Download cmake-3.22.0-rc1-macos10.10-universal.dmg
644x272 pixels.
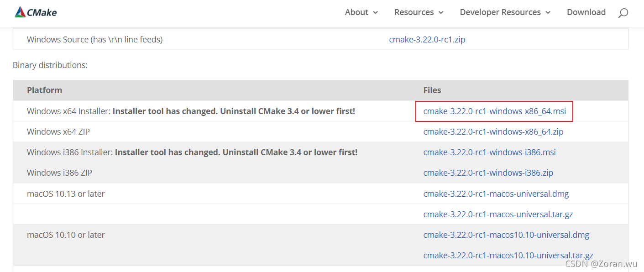(506, 235)
